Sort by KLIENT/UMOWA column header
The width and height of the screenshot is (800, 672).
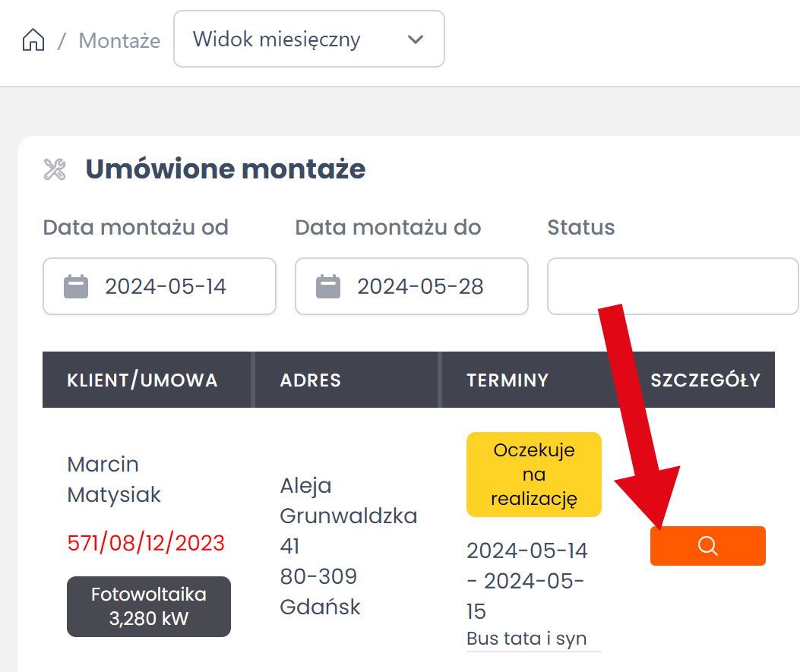[143, 380]
